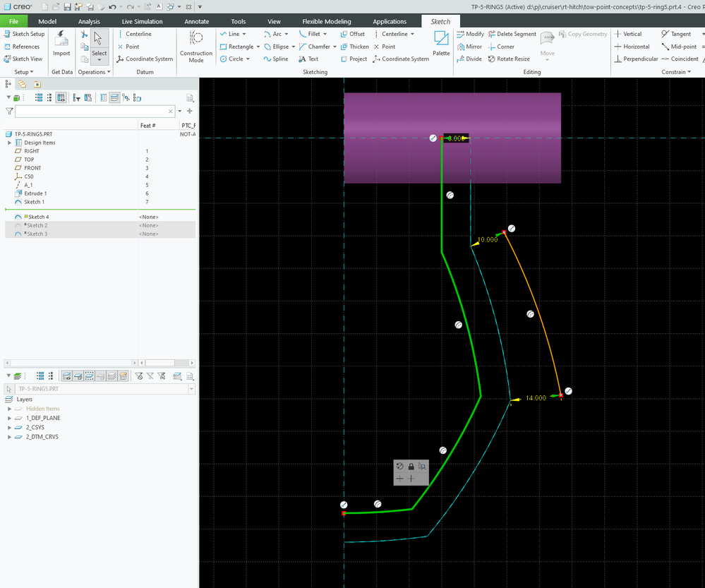The height and width of the screenshot is (588, 705).
Task: Toggle the layers display button in model tree toolbar
Action: coord(114,97)
